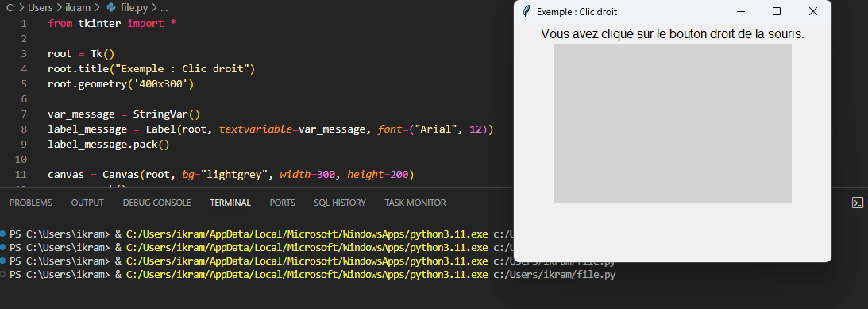The image size is (868, 309).
Task: Click the 'root = Tk()' code line
Action: click(x=81, y=54)
